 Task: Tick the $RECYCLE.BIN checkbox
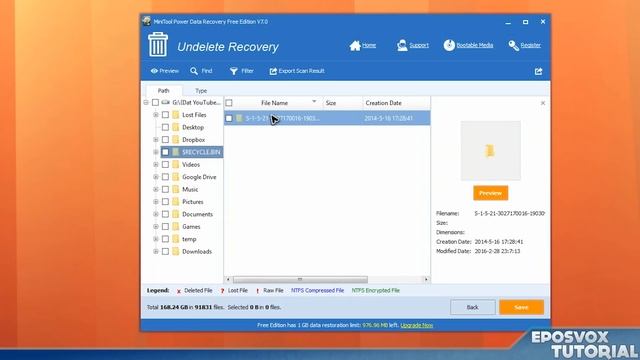pos(165,152)
